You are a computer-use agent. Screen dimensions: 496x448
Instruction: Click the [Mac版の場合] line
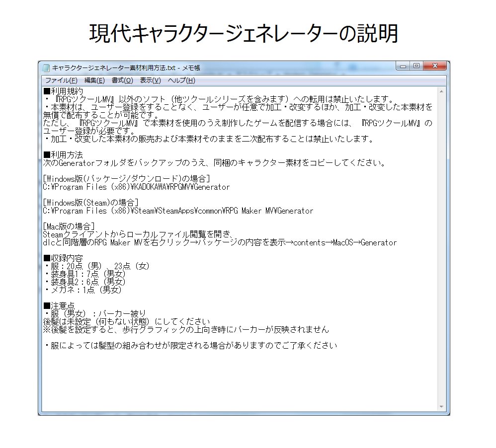pyautogui.click(x=69, y=226)
